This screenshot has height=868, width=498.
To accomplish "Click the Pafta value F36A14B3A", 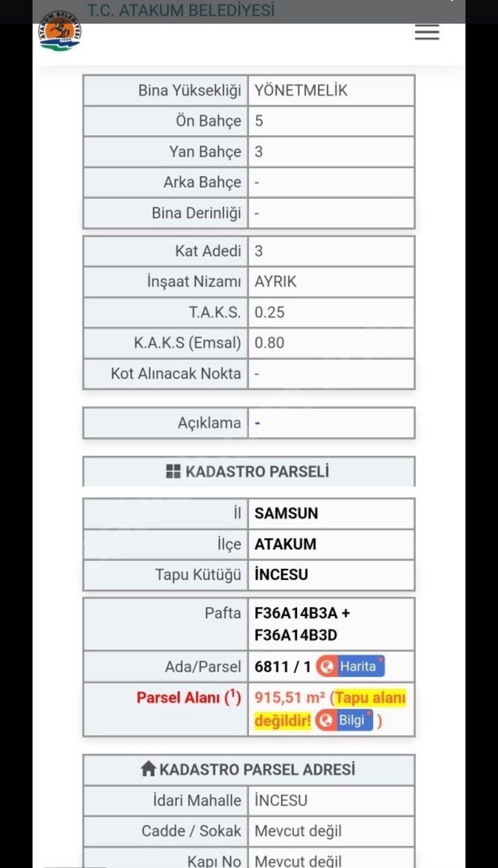I will click(x=296, y=613).
